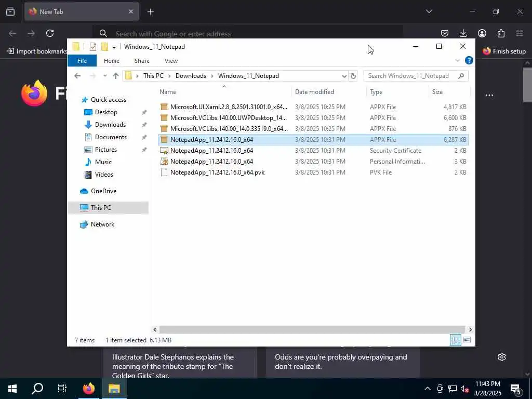
Task: Open Windows Start menu
Action: click(x=12, y=389)
